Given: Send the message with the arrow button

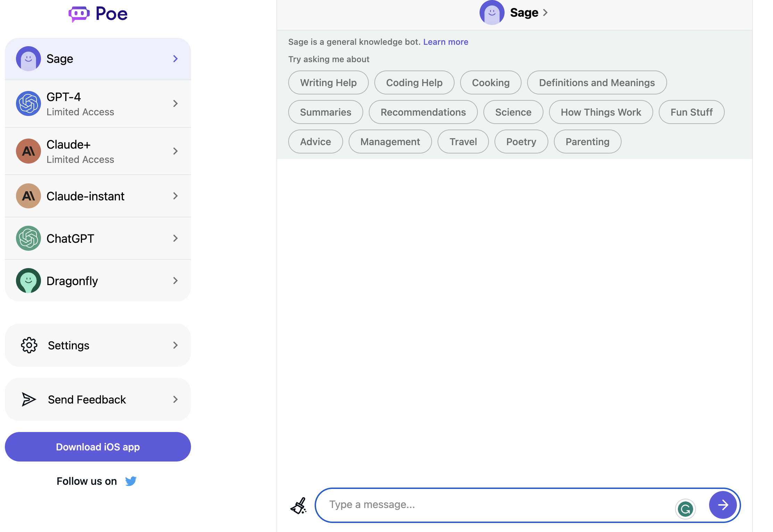Looking at the screenshot, I should point(723,505).
